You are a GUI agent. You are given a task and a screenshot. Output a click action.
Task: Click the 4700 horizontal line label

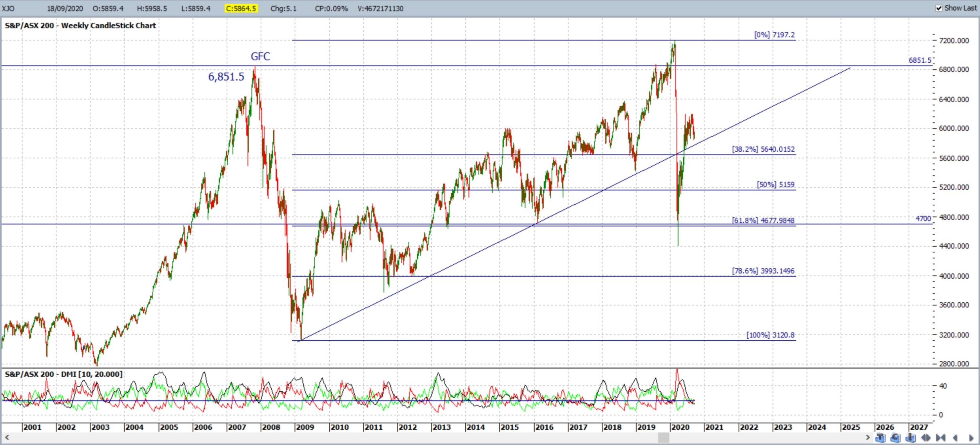tap(923, 218)
